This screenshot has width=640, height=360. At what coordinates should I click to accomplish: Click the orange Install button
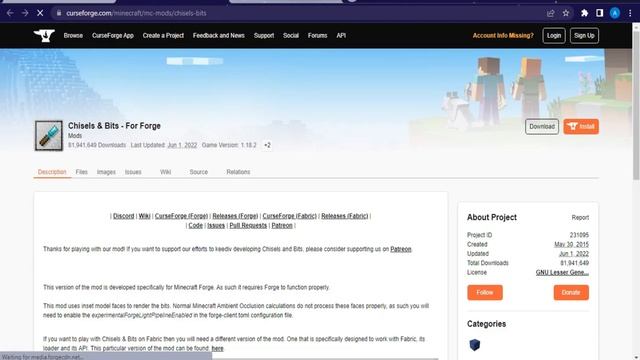pyautogui.click(x=581, y=127)
